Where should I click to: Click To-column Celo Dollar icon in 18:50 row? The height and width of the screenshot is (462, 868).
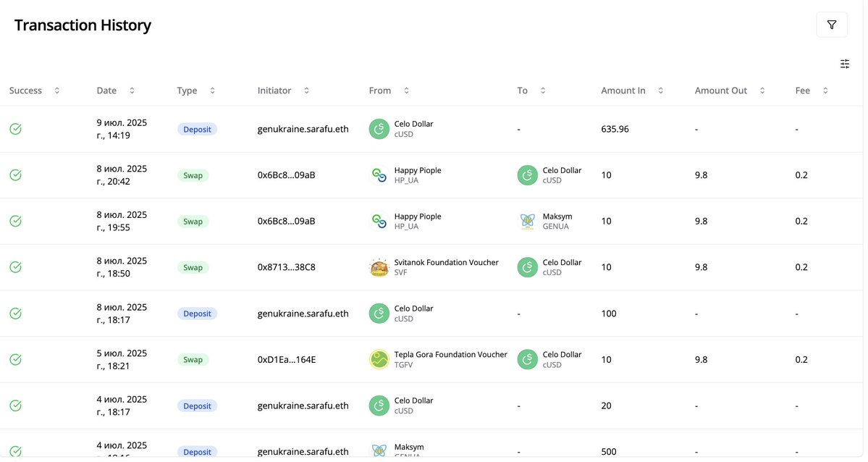[528, 267]
